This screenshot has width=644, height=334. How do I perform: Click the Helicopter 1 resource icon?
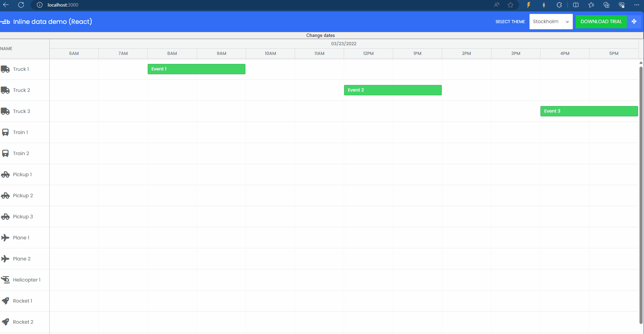coord(5,279)
